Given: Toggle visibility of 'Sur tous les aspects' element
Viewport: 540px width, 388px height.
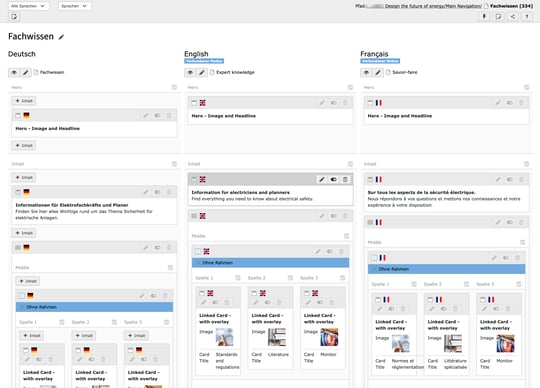Looking at the screenshot, I should pyautogui.click(x=510, y=179).
